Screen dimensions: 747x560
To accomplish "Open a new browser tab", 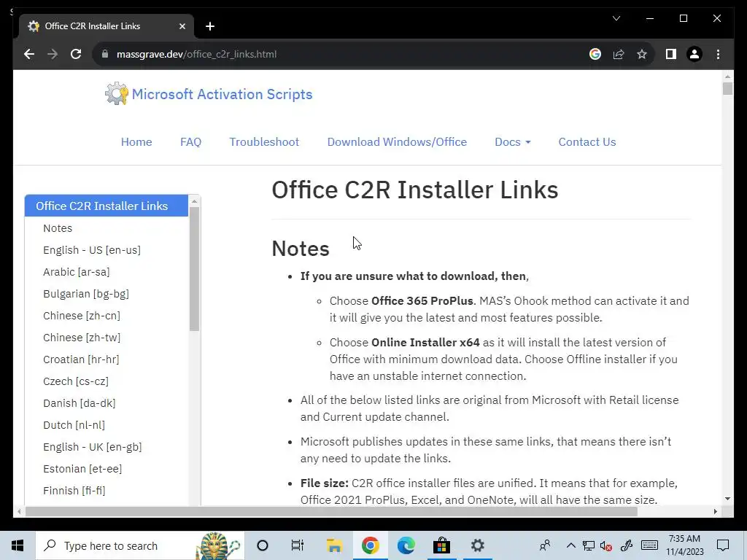I will point(210,26).
